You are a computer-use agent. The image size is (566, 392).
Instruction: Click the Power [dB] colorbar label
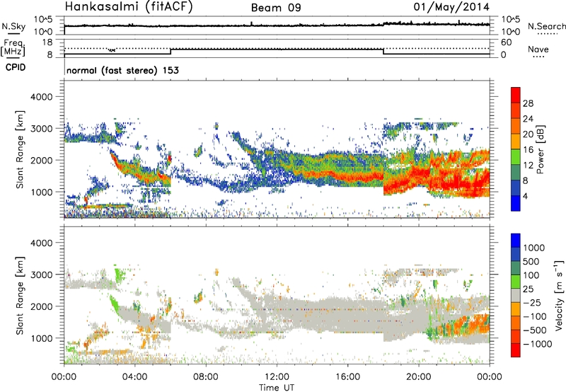(540, 149)
